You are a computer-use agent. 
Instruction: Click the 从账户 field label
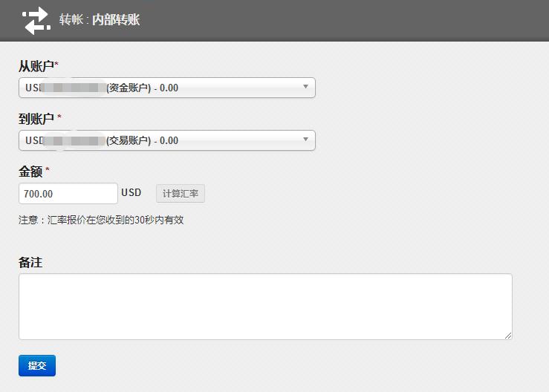[x=36, y=67]
